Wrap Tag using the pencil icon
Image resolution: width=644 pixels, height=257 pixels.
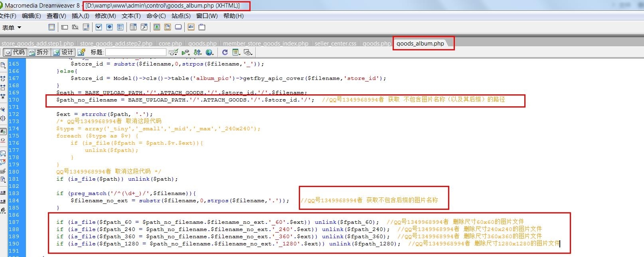[x=4, y=170]
